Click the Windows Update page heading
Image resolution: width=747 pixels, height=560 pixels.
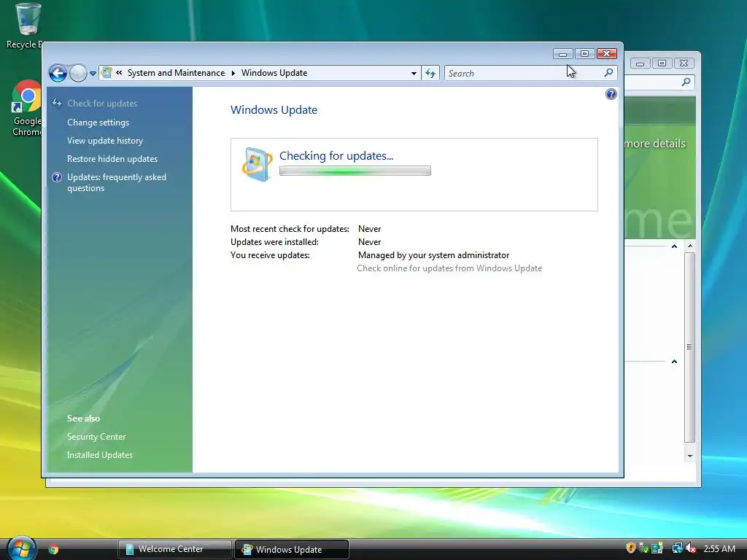point(274,110)
